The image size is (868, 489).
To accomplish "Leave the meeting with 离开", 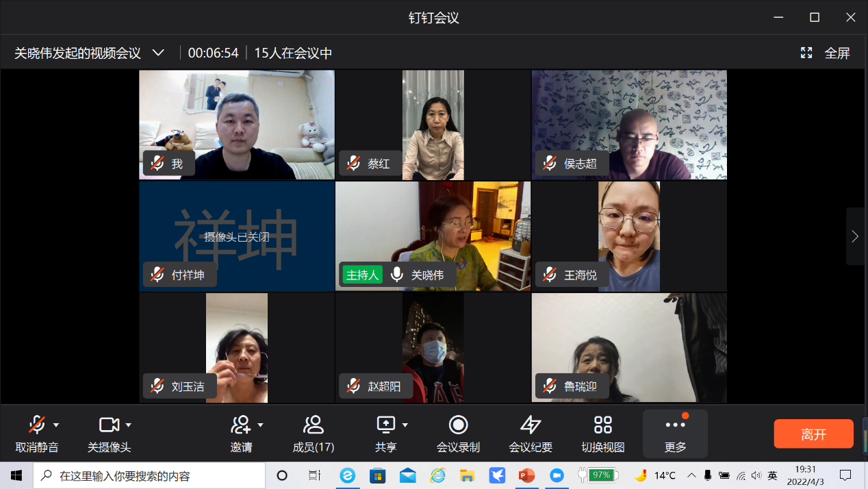I will pos(814,434).
